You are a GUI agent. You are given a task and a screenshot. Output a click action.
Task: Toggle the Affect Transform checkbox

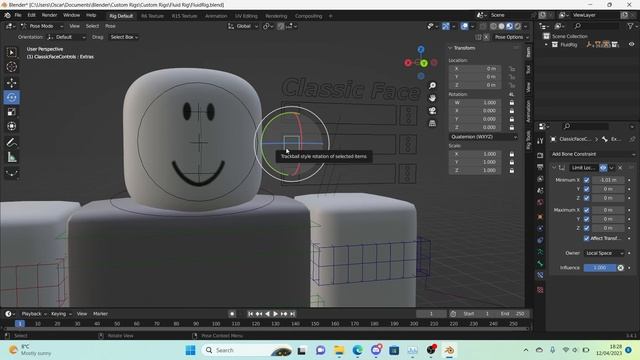(x=587, y=238)
